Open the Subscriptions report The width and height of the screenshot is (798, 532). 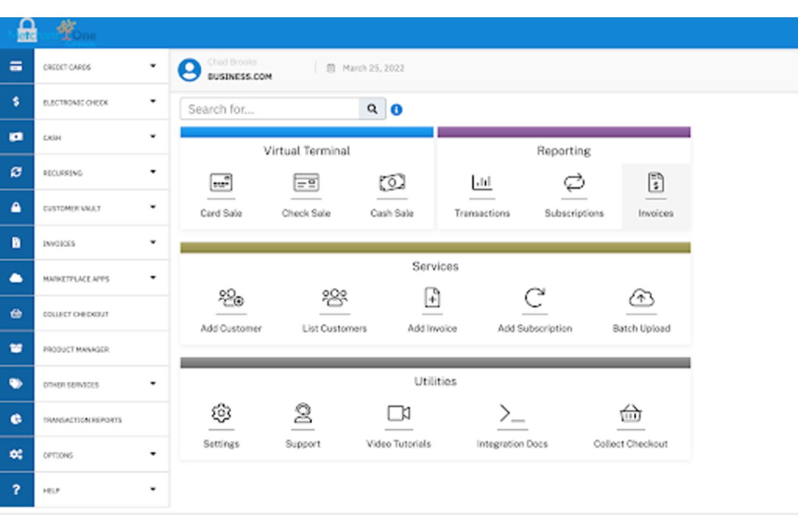(x=574, y=194)
